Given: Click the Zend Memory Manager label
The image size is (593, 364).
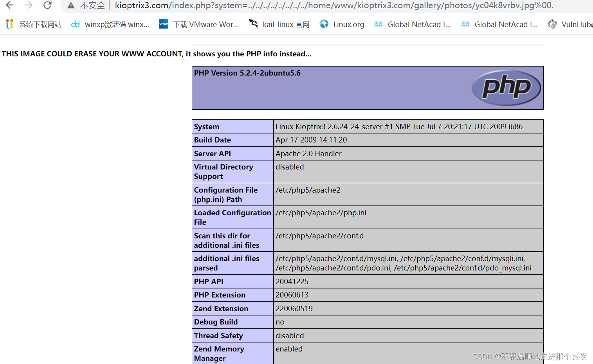Looking at the screenshot, I should (x=219, y=354).
